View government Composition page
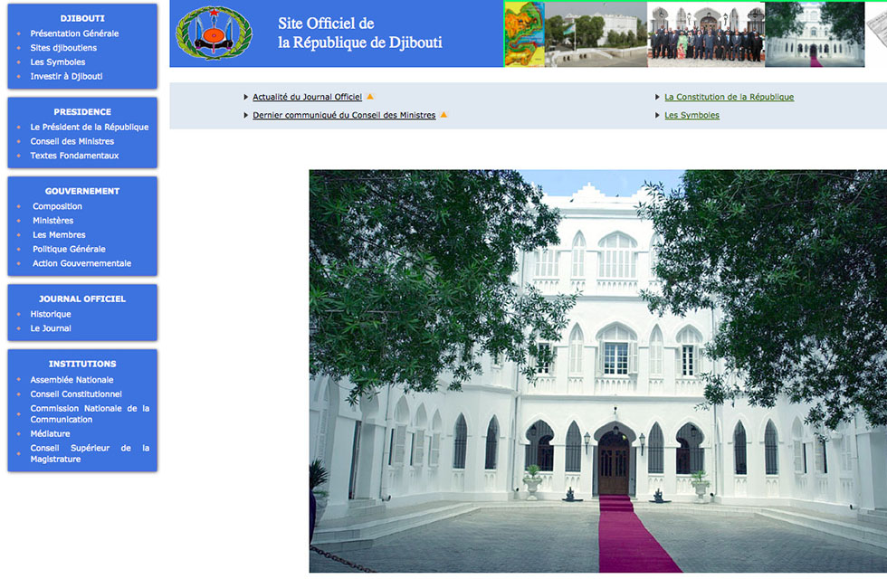The image size is (887, 588). tap(57, 206)
